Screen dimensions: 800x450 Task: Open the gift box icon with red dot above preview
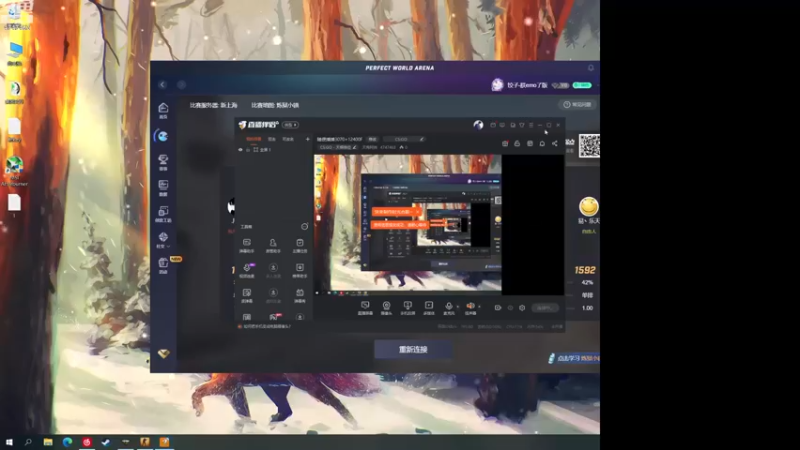point(505,143)
